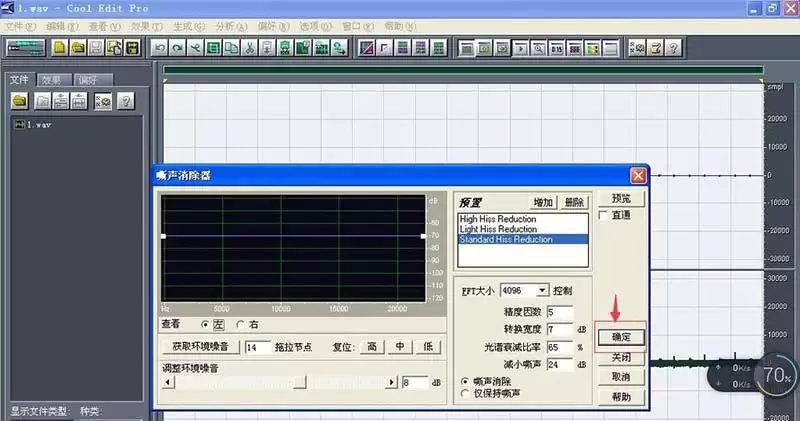Open the 文件 menu

tap(20, 26)
